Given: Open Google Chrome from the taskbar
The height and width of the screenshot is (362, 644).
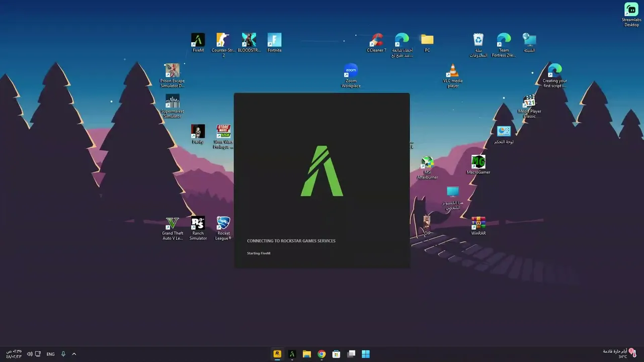Looking at the screenshot, I should [x=321, y=354].
